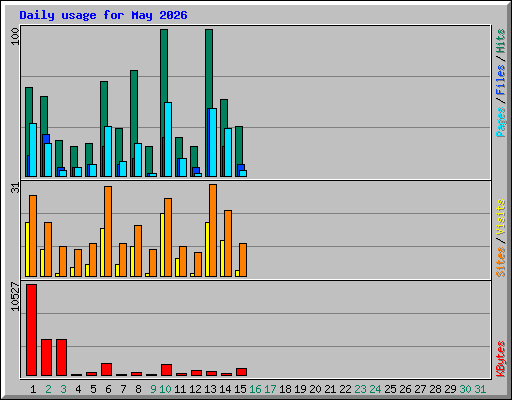
Task: Click the yellow Visits bar for day 14
Action: tap(222, 258)
